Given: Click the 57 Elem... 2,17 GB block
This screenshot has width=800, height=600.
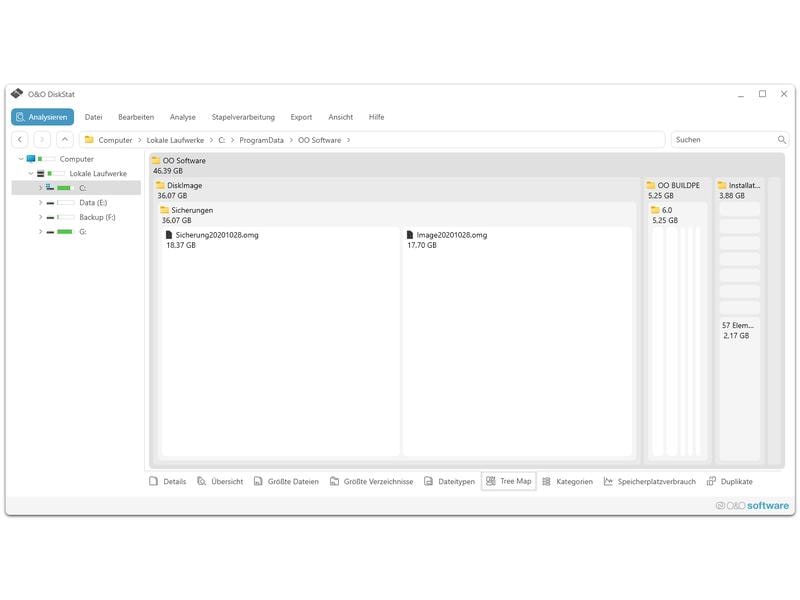Looking at the screenshot, I should point(739,388).
